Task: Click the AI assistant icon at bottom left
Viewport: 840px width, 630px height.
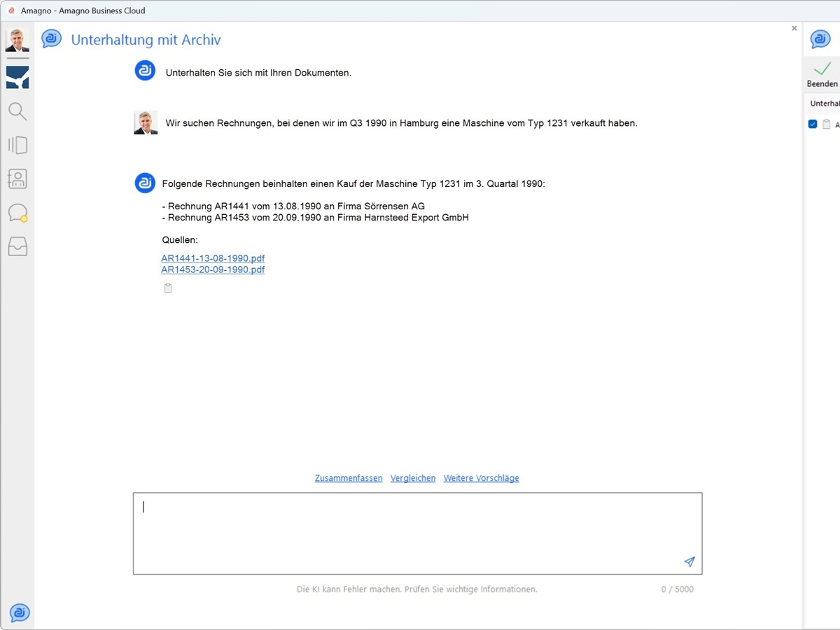Action: coord(20,612)
